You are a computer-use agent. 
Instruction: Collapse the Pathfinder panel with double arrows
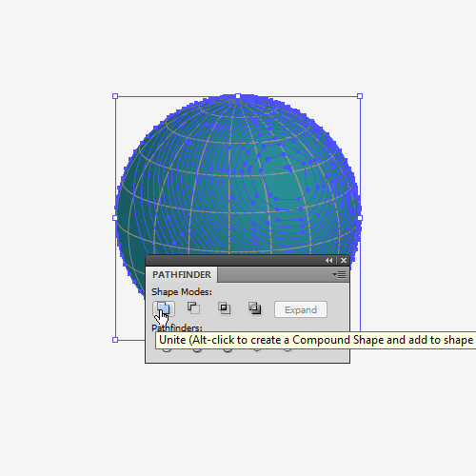click(328, 260)
